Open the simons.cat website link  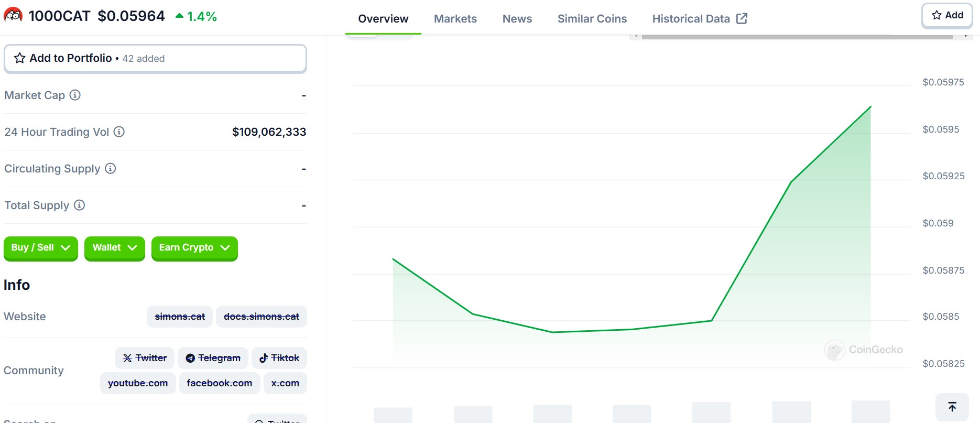(180, 317)
